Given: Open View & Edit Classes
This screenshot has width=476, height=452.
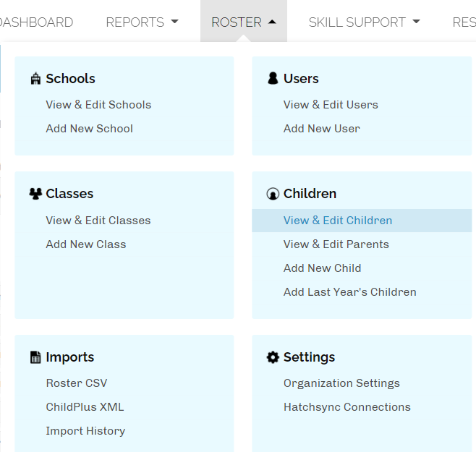Looking at the screenshot, I should click(x=98, y=221).
